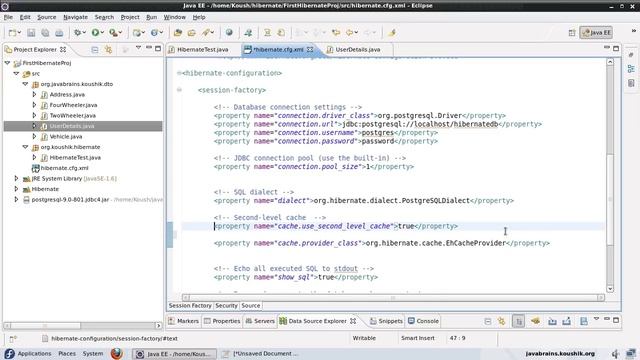Open the External Tools dropdown arrow
Screen dimensions: 640x360
pyautogui.click(x=120, y=33)
